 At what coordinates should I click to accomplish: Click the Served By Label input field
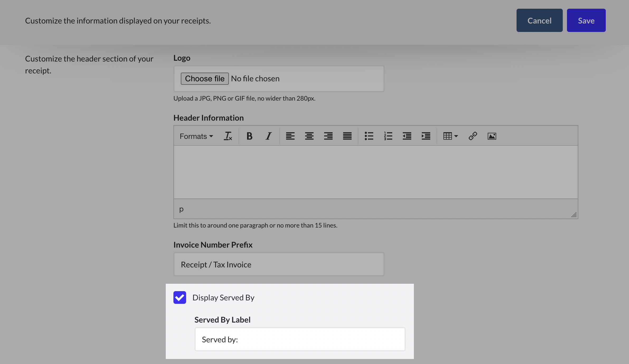300,339
